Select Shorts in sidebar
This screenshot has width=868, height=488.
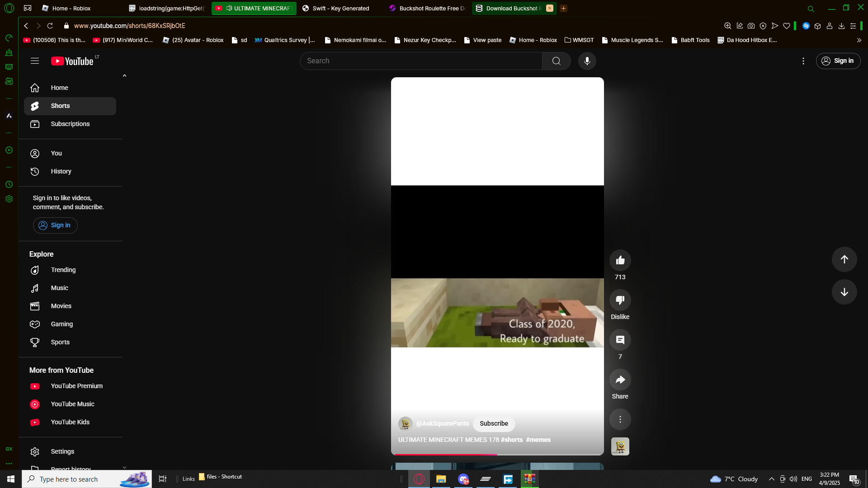70,106
